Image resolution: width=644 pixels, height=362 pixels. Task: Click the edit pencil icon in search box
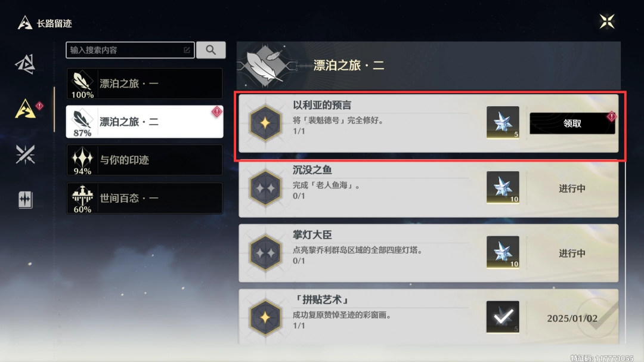pos(187,50)
